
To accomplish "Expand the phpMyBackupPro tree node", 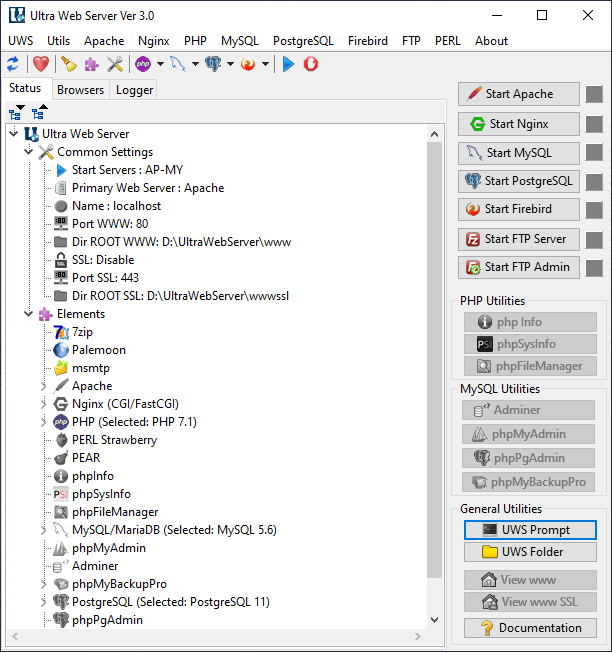I will pos(43,584).
